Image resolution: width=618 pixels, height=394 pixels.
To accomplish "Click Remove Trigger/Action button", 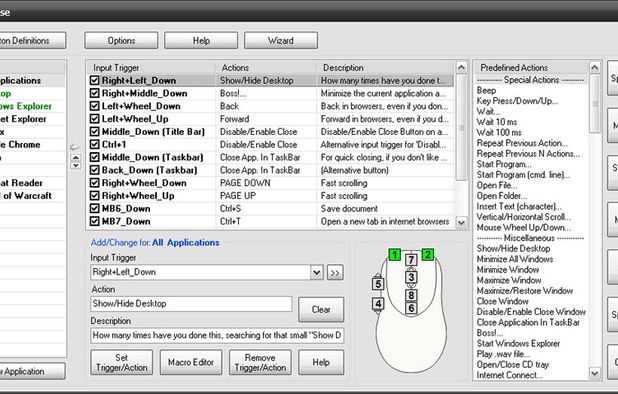I will pos(260,362).
